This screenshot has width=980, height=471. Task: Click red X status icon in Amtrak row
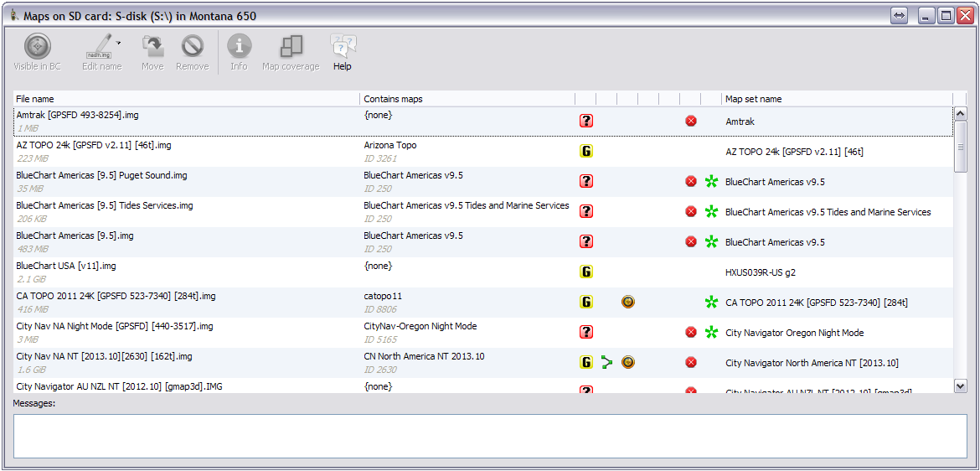pyautogui.click(x=691, y=122)
